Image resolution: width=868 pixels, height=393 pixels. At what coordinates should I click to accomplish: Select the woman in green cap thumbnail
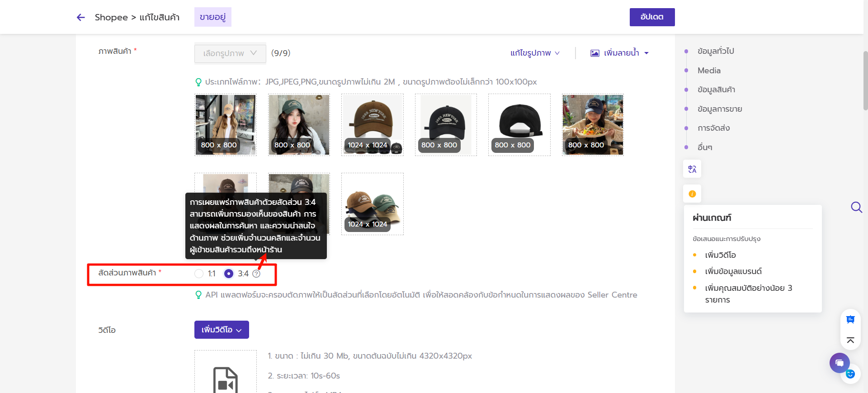coord(299,125)
